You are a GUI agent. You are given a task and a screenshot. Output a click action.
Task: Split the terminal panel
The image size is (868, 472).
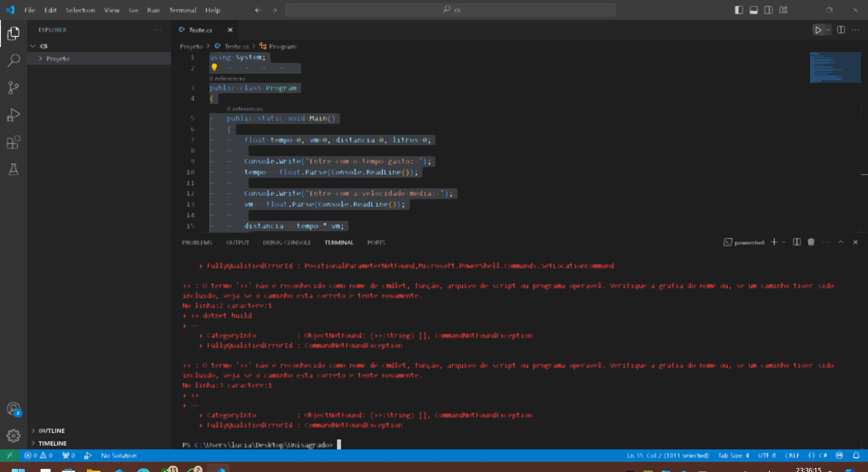coord(797,242)
